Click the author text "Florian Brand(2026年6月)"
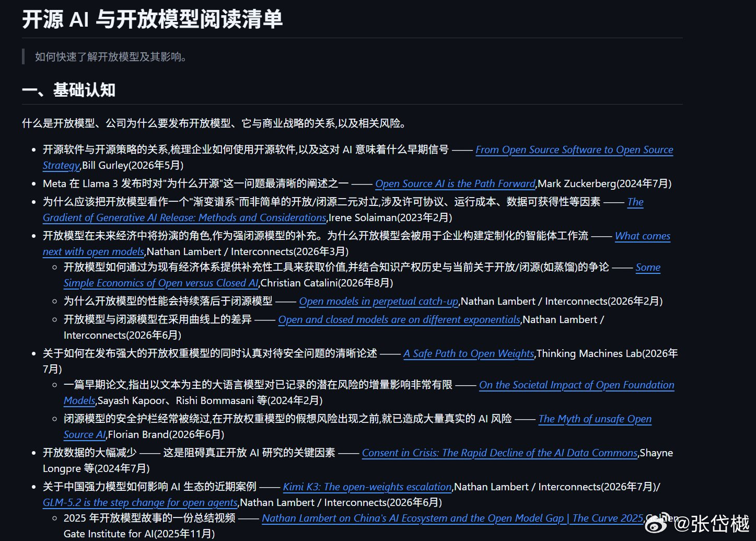 (166, 434)
